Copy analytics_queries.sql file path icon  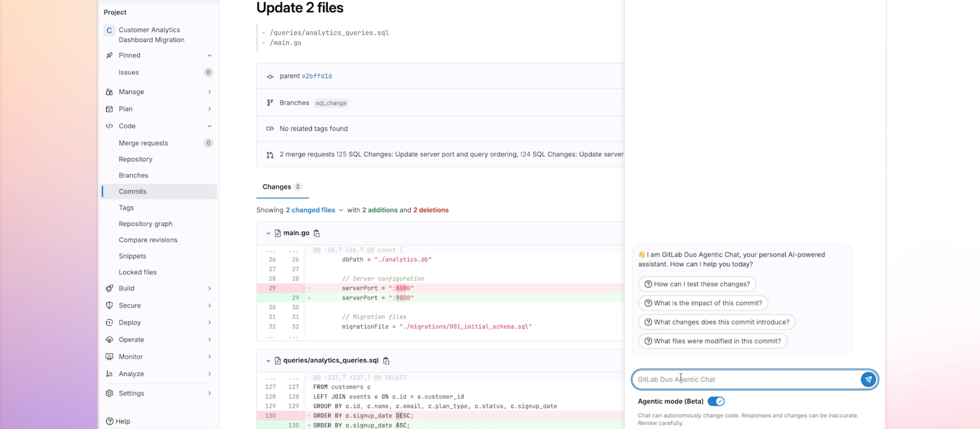pos(386,361)
